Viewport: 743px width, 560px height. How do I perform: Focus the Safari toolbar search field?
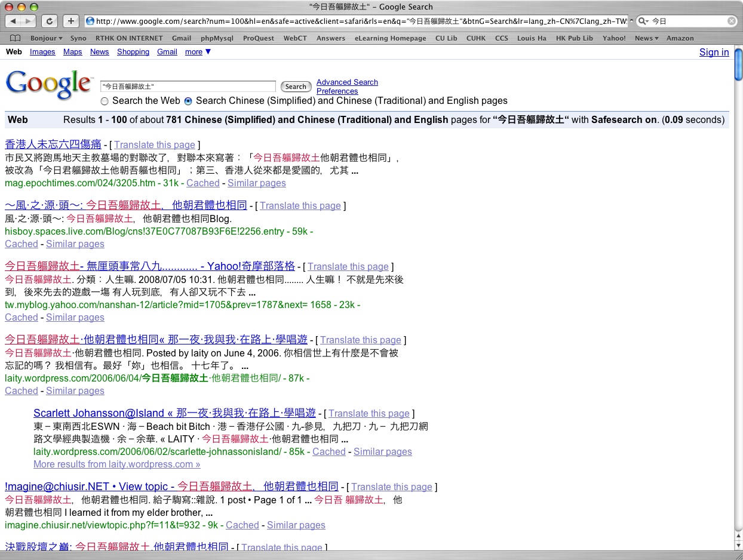[x=687, y=21]
